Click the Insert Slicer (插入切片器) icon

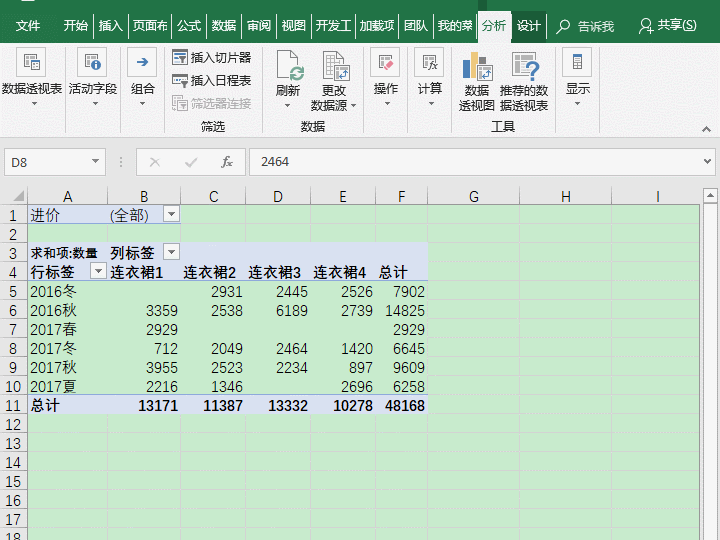(180, 58)
